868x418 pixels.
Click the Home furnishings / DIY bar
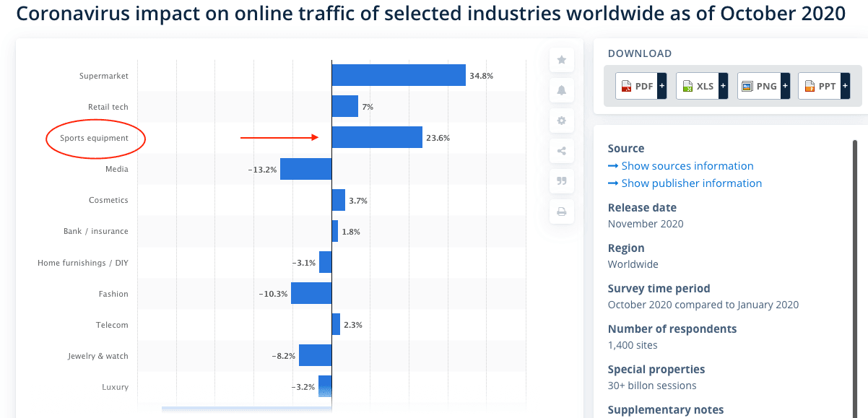[325, 262]
